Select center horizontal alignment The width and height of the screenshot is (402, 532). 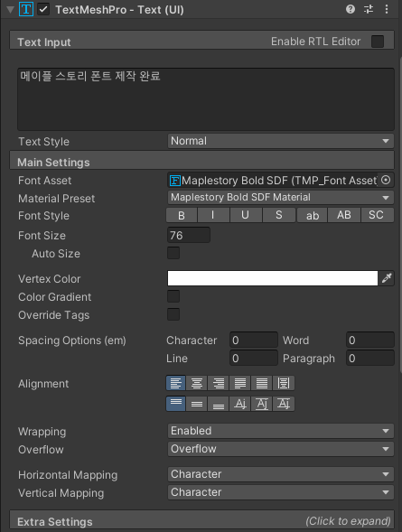click(x=197, y=383)
